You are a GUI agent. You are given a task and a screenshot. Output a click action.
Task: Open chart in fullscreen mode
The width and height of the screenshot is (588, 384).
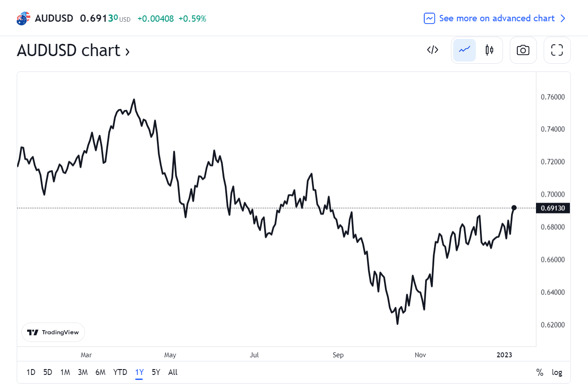coord(557,50)
